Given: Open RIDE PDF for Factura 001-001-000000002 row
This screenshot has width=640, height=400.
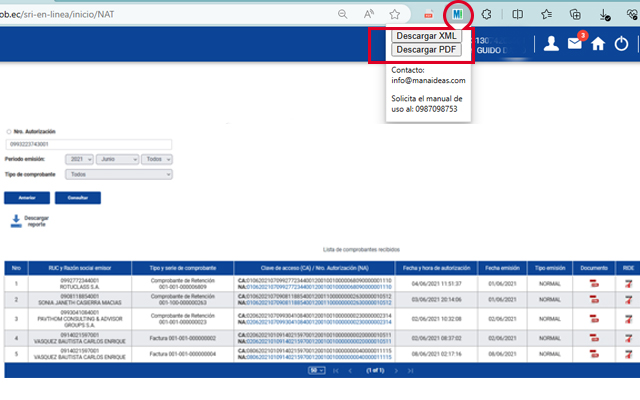Looking at the screenshot, I should click(x=628, y=338).
